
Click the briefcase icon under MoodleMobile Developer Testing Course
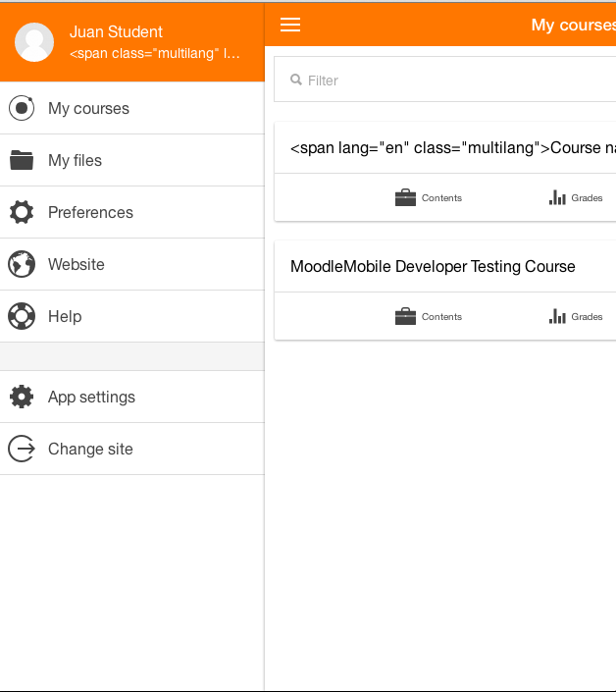click(x=405, y=316)
